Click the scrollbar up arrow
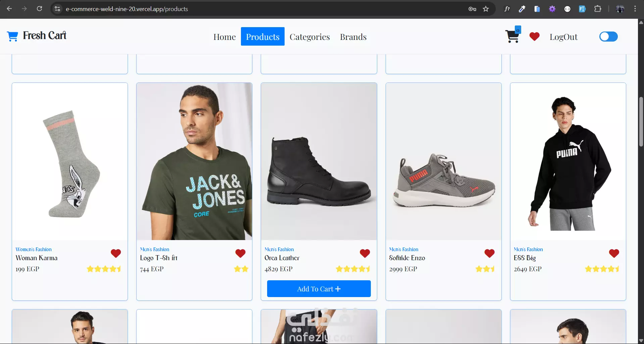 [x=641, y=22]
